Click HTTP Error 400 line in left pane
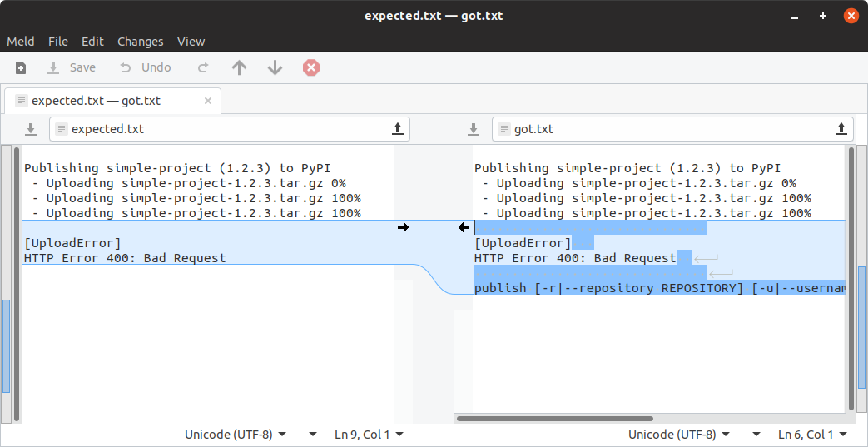The image size is (868, 447). point(125,258)
